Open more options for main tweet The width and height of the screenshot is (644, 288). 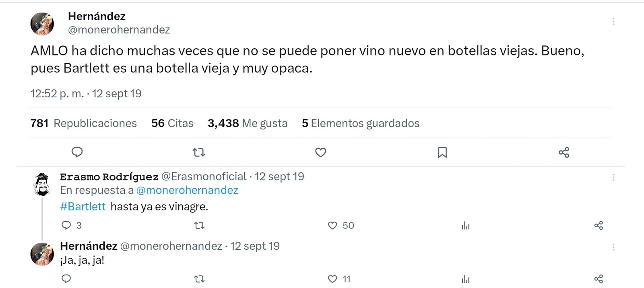coord(613,22)
